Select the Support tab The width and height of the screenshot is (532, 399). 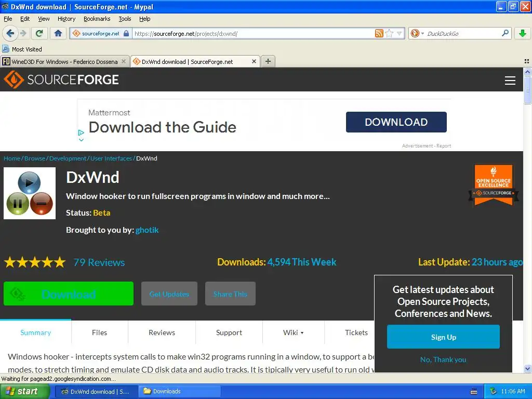coord(229,332)
